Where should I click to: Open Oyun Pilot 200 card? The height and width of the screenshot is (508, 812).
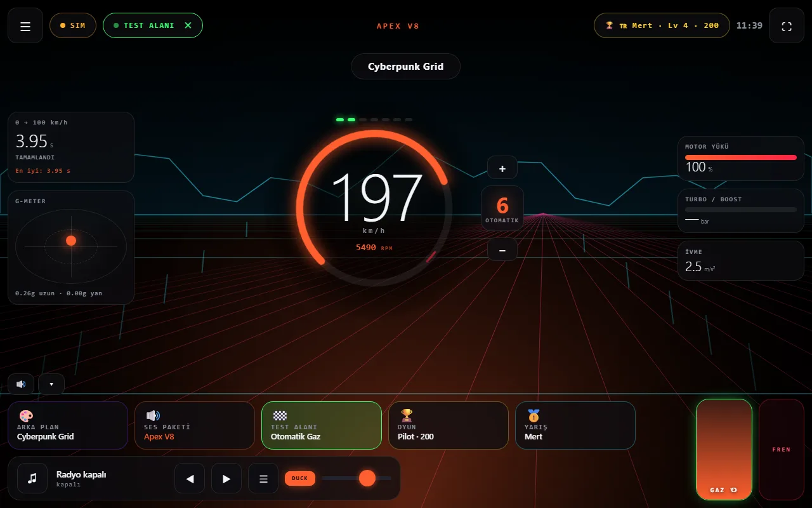449,425
